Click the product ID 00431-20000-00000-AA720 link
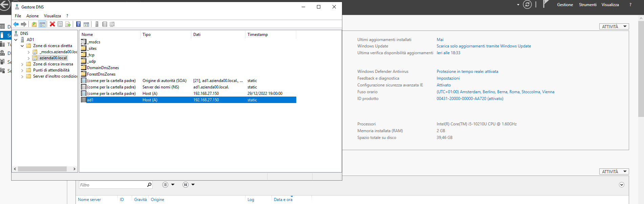The image size is (644, 204). point(470,99)
